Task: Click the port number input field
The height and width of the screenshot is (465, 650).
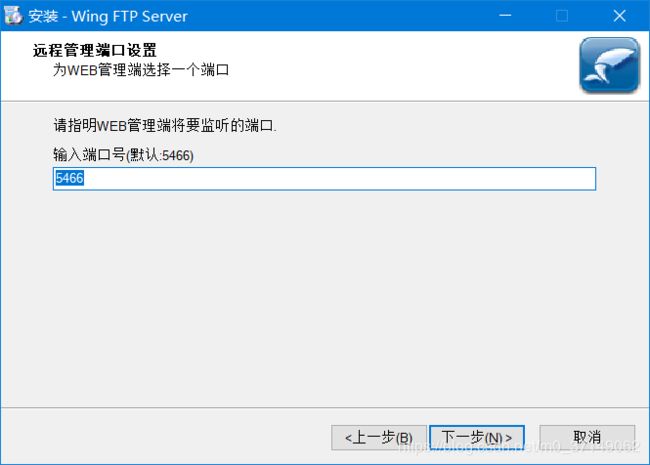Action: pyautogui.click(x=324, y=179)
